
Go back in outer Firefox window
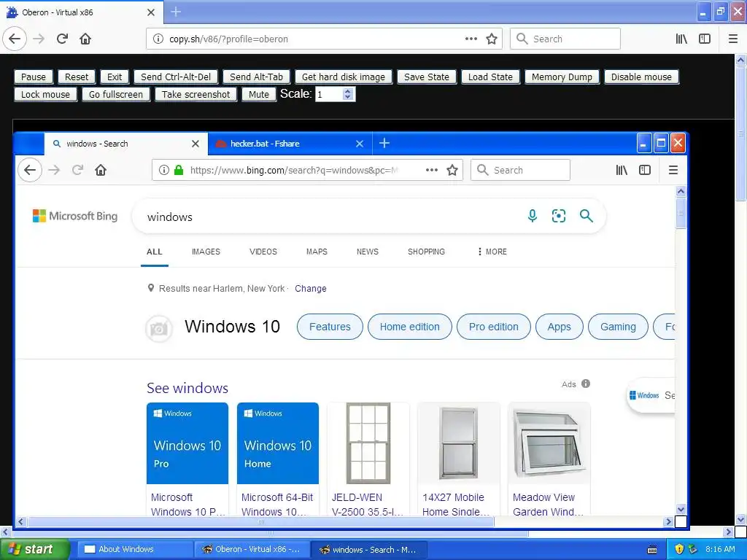point(15,39)
